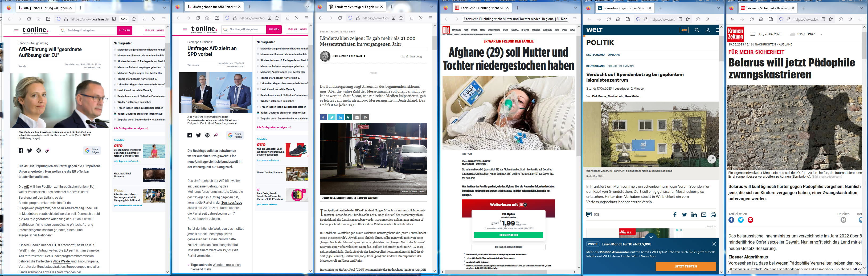Image resolution: width=868 pixels, height=276 pixels.
Task: Open extensions puzzle icon in AfD-Führung window
Action: tap(144, 19)
